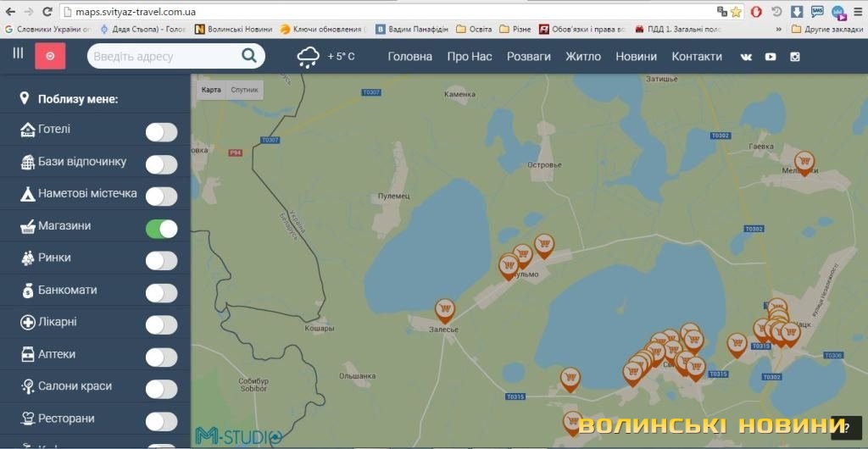This screenshot has width=868, height=449.
Task: Click the search magnifier icon
Action: pyautogui.click(x=249, y=56)
